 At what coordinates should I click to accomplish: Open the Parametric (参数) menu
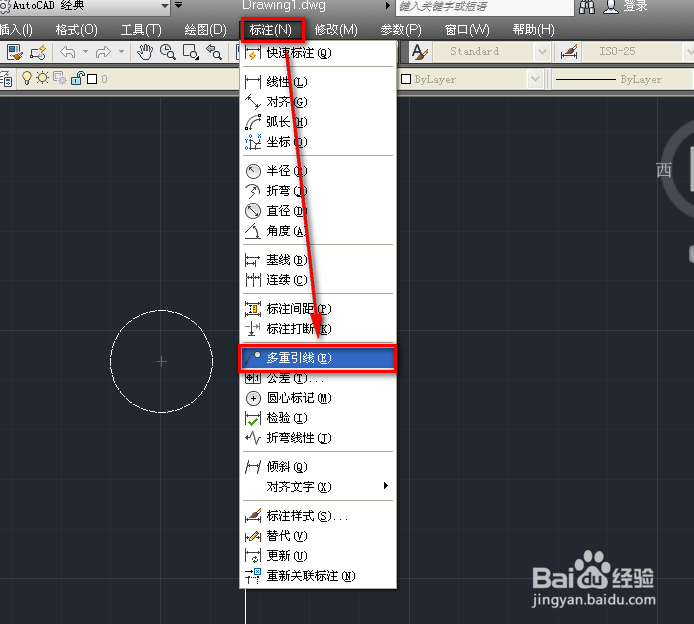[x=401, y=30]
